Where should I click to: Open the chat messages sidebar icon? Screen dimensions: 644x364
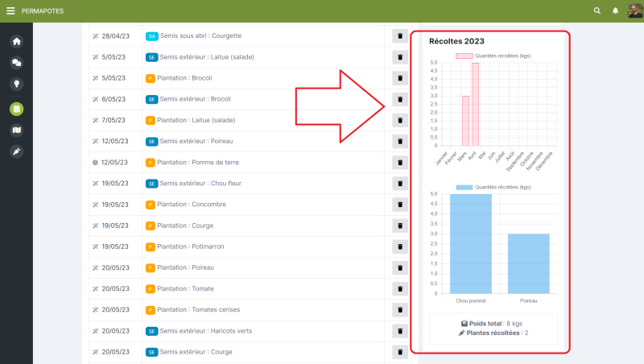tap(16, 63)
